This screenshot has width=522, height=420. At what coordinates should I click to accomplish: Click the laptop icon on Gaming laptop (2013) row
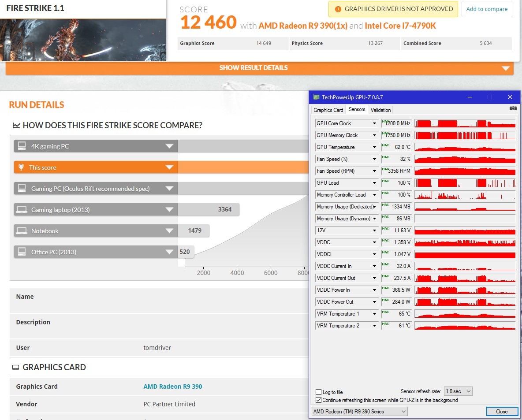point(22,210)
